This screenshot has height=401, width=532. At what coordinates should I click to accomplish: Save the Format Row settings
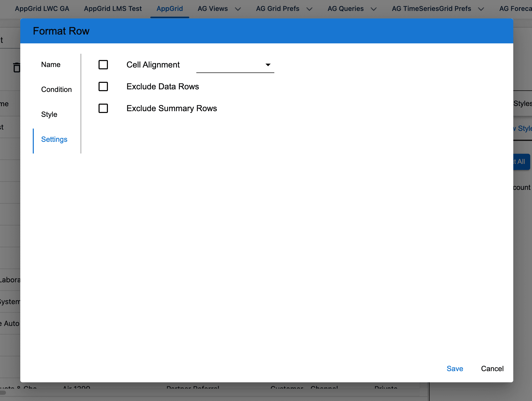[x=455, y=369]
